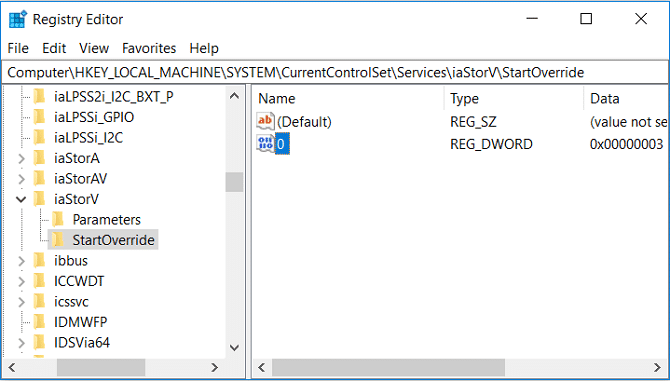The width and height of the screenshot is (670, 381).
Task: Expand the ibbus key
Action: 21,261
